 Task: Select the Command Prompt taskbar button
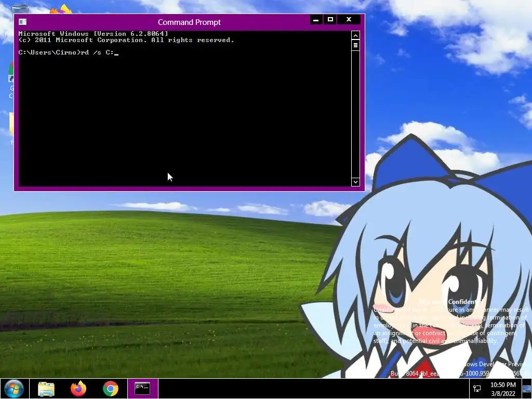(x=142, y=389)
